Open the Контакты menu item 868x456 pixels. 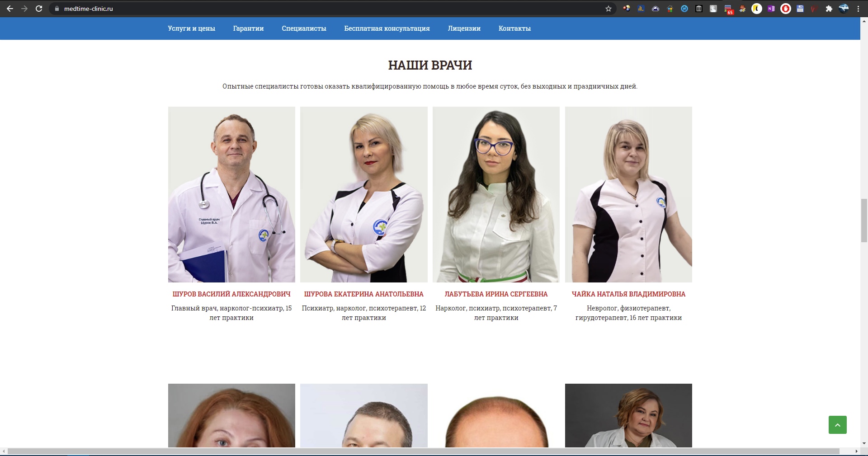(514, 28)
